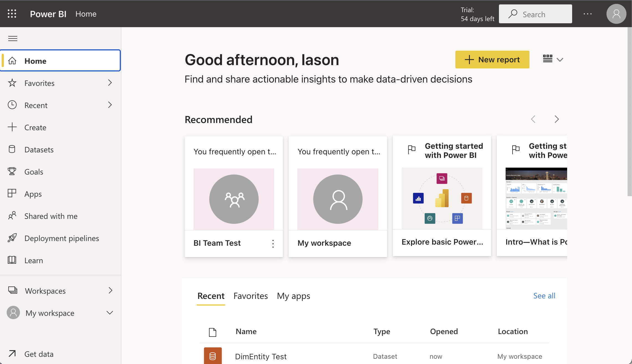Expand the Workspaces flyout chevron

click(x=111, y=290)
